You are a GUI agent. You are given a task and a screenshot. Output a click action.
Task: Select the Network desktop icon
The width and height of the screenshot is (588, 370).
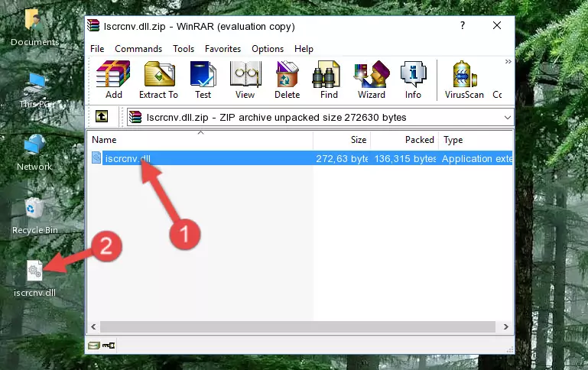tap(34, 153)
